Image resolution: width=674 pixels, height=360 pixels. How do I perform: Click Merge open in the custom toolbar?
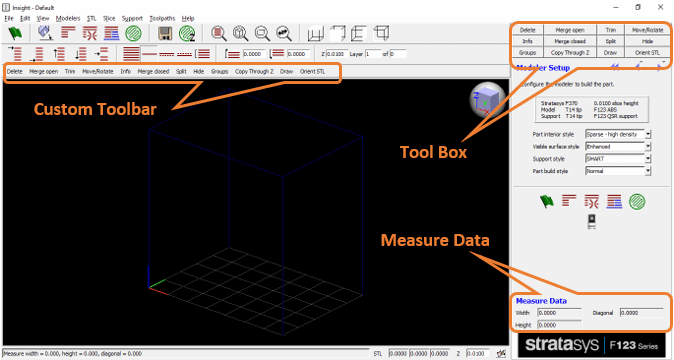click(x=43, y=71)
